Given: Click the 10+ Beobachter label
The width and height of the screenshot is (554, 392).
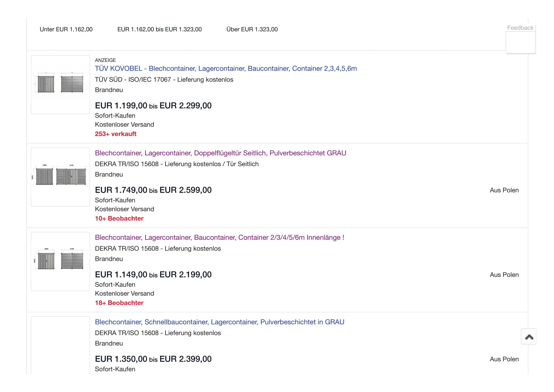Looking at the screenshot, I should pyautogui.click(x=119, y=218).
